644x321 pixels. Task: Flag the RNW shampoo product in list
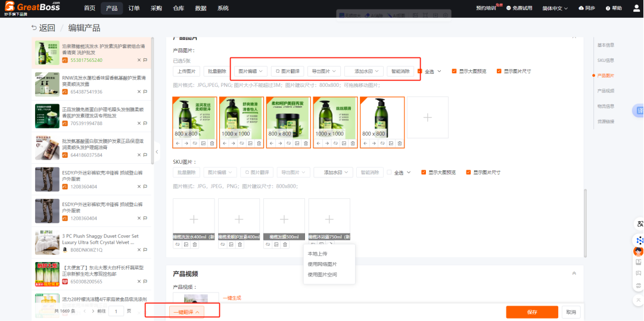point(145,92)
